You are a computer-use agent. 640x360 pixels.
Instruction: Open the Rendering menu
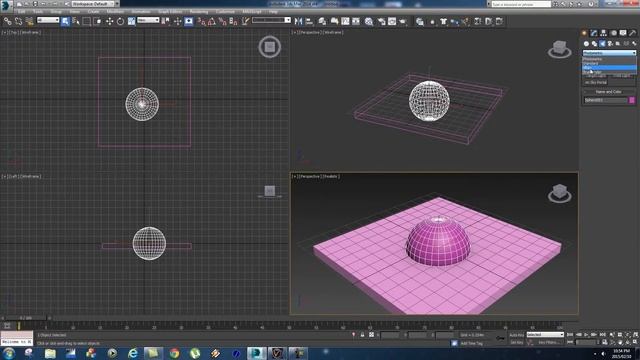pyautogui.click(x=199, y=11)
